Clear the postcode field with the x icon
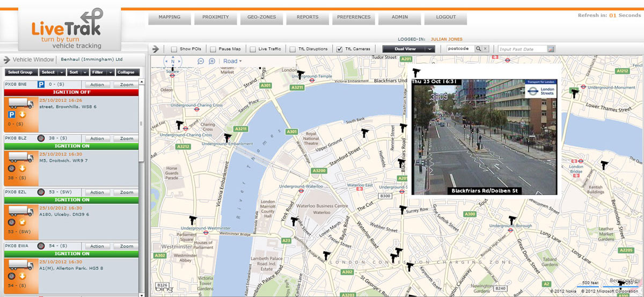644x297 pixels. coord(485,49)
